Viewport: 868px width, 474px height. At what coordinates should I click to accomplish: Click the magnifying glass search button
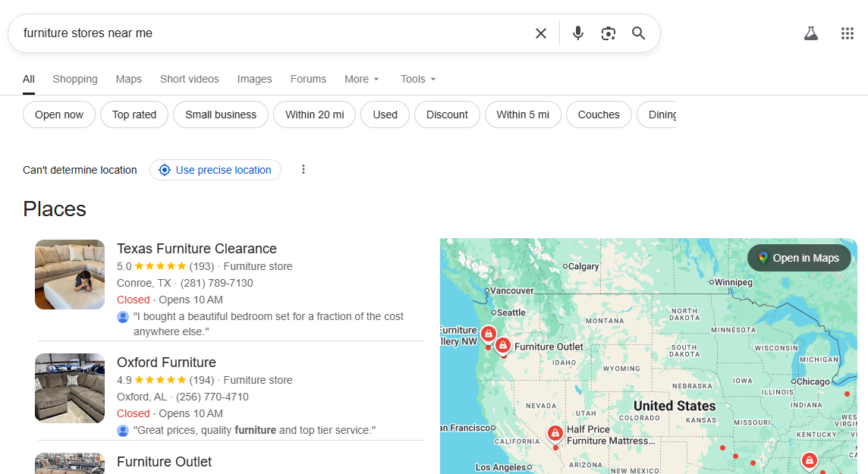(x=639, y=33)
